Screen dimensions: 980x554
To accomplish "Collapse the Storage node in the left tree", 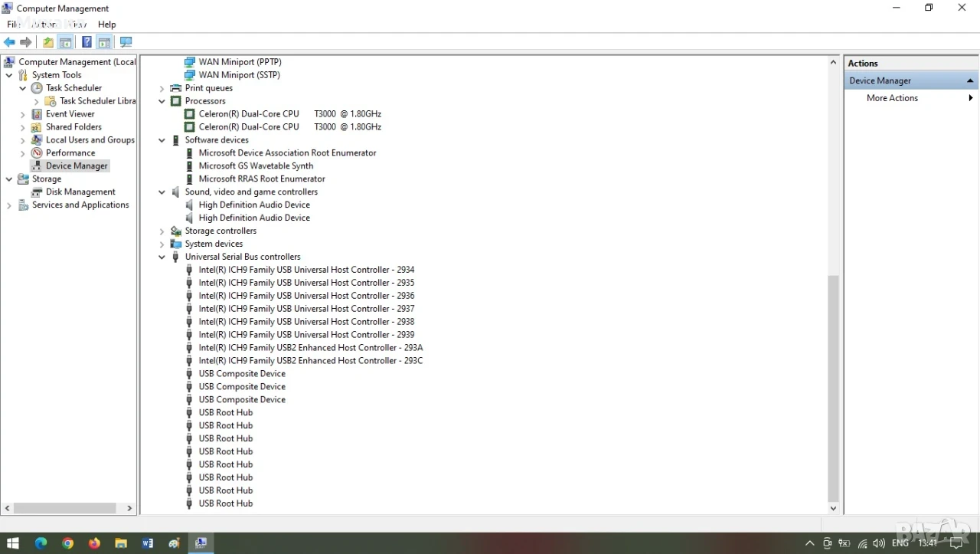I will [x=9, y=179].
